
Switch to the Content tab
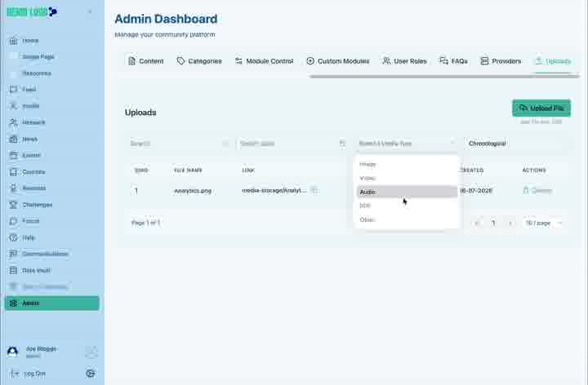(x=146, y=61)
